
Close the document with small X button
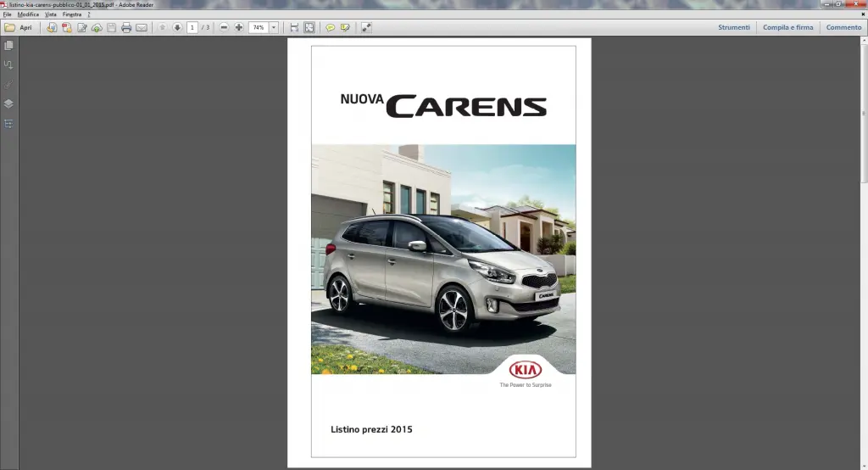863,14
